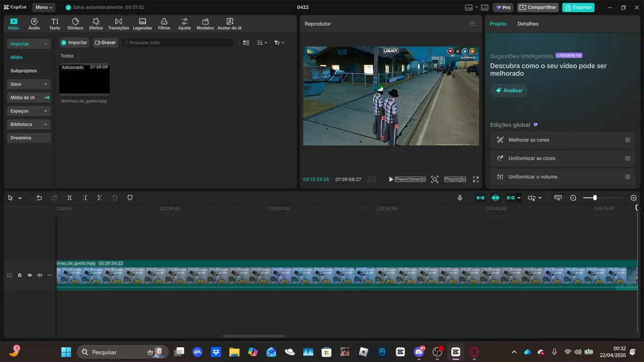Zoom in the timeline with plus icon
The width and height of the screenshot is (644, 362).
click(x=633, y=198)
